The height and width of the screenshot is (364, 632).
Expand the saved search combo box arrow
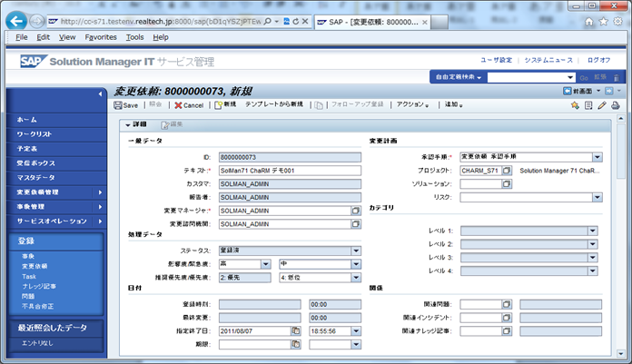[570, 77]
